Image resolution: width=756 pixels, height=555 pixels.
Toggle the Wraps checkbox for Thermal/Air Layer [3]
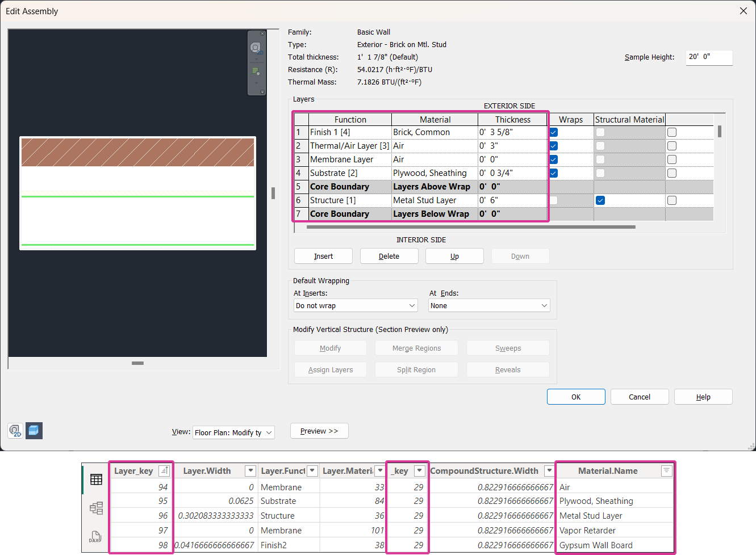click(554, 146)
